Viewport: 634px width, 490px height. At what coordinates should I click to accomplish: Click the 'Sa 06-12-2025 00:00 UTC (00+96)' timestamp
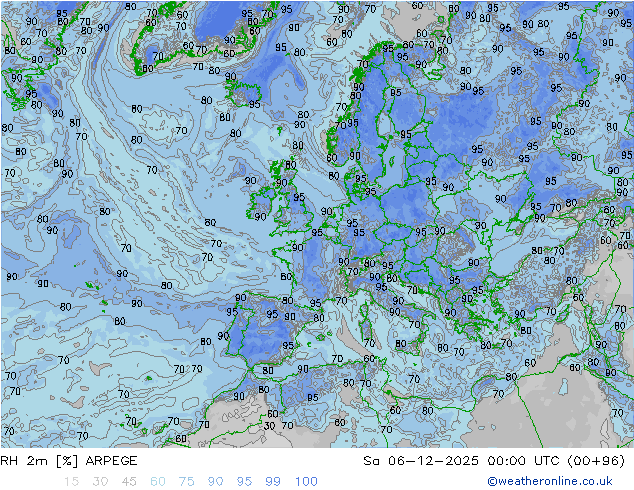494,460
